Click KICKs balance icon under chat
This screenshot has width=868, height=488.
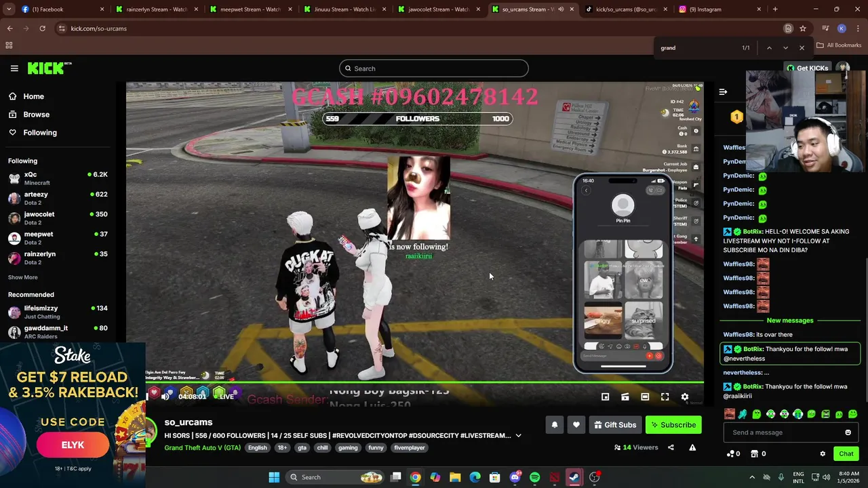pyautogui.click(x=732, y=454)
